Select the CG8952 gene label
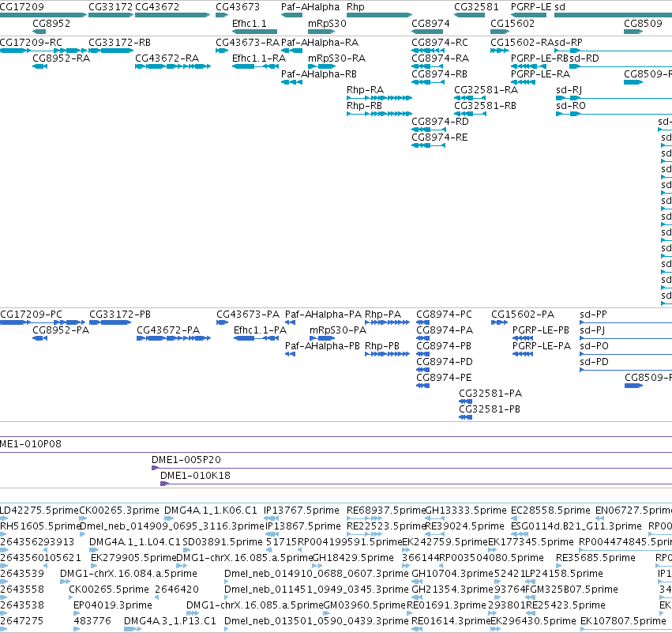Image resolution: width=672 pixels, height=633 pixels. (51, 24)
